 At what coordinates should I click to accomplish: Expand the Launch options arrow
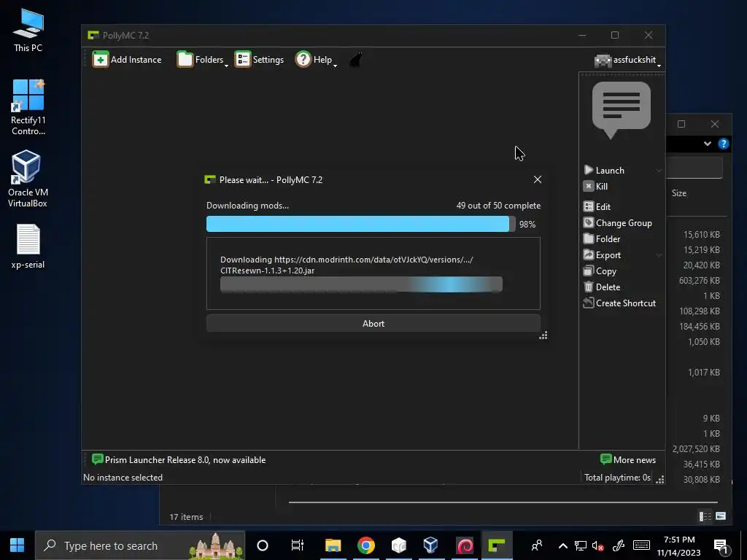pos(659,171)
